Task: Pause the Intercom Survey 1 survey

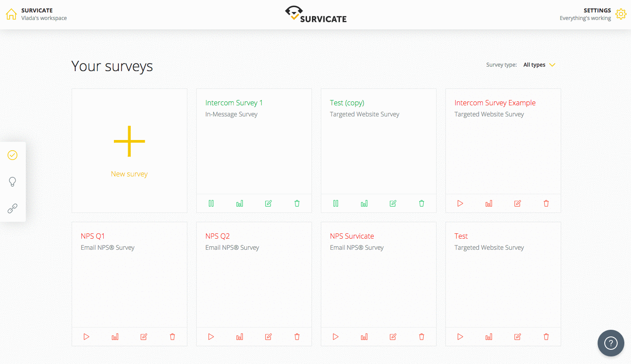Action: 211,204
